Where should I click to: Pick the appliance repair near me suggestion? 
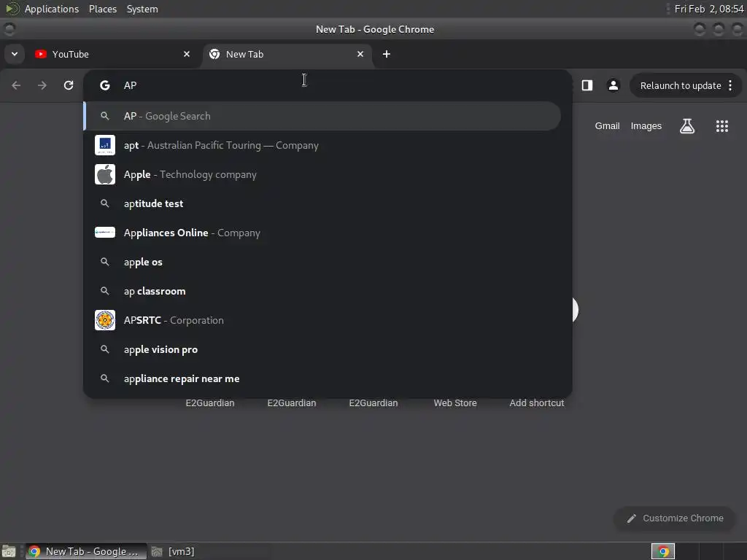click(322, 378)
